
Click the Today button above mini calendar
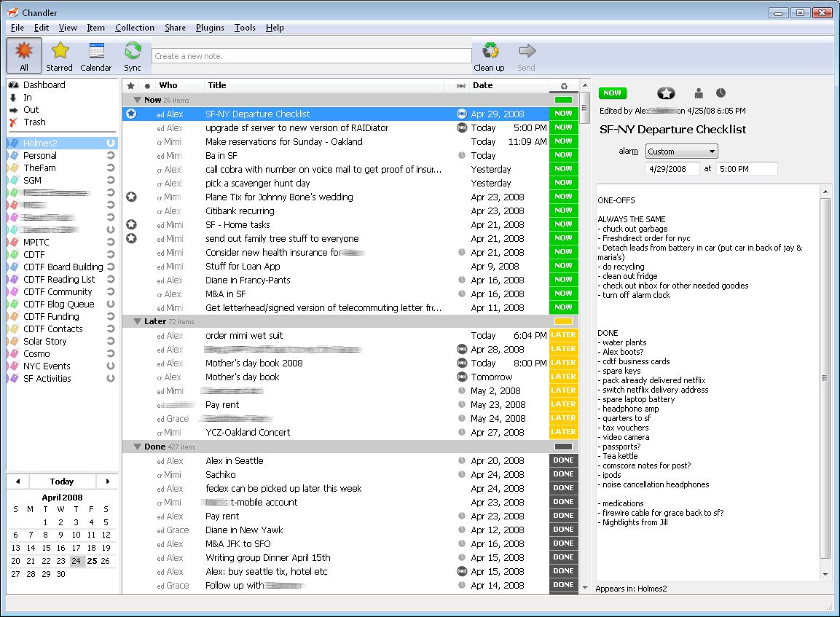pos(62,482)
